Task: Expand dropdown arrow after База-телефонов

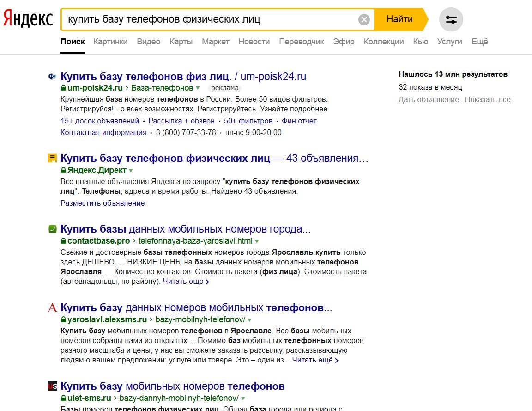Action: point(198,88)
